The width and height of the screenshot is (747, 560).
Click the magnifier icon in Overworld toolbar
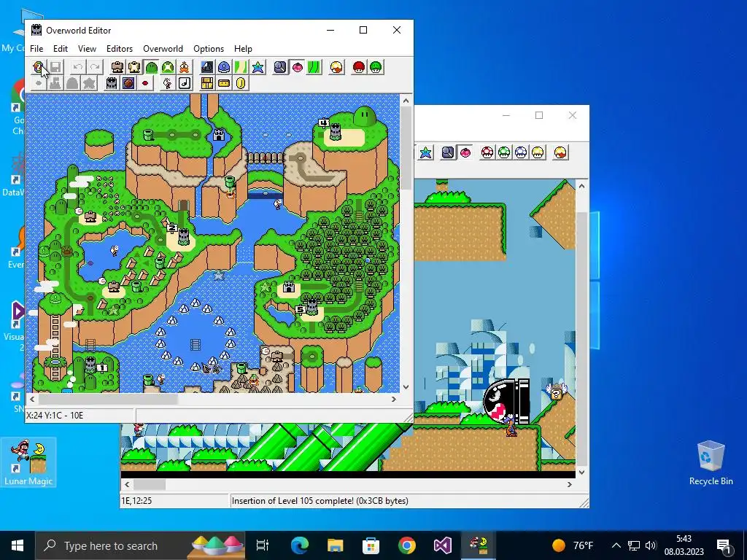pyautogui.click(x=280, y=67)
